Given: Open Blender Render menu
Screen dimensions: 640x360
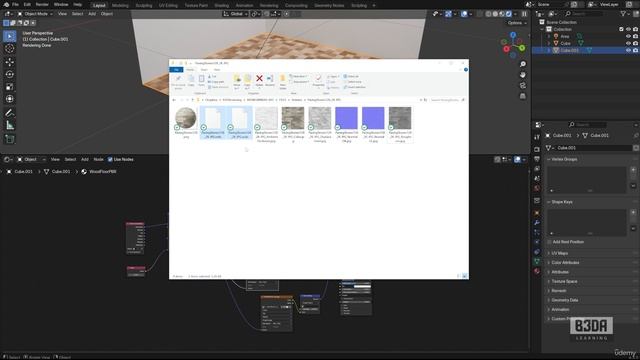Looking at the screenshot, I should click(x=42, y=4).
